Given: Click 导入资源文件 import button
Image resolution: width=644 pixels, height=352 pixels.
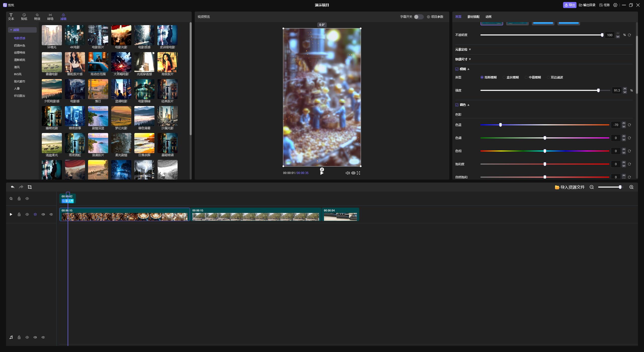Looking at the screenshot, I should [x=570, y=187].
